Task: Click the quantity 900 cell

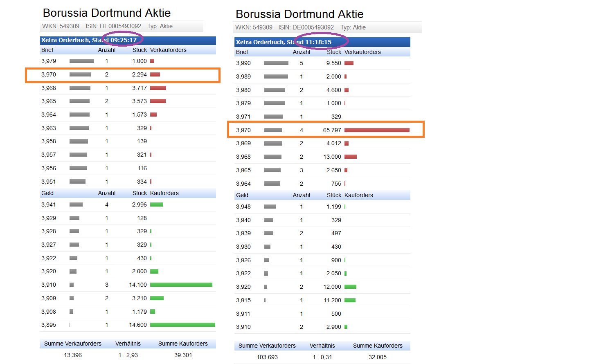Action: point(336,260)
